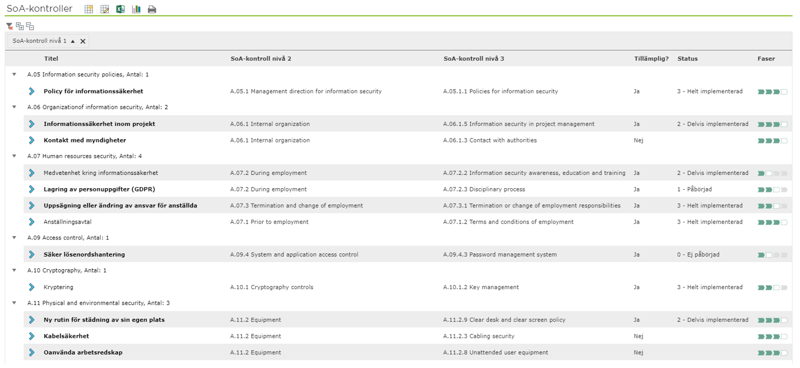Click the new table view icon
The width and height of the screenshot is (800, 368).
[89, 9]
